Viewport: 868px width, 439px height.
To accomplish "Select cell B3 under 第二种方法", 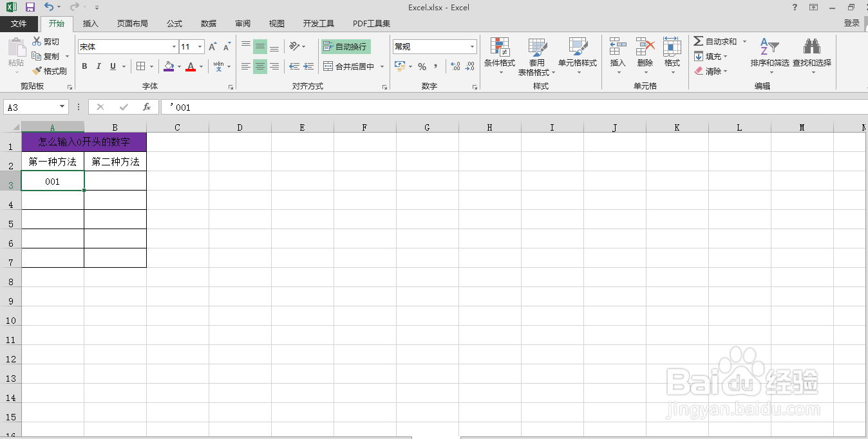I will 115,181.
